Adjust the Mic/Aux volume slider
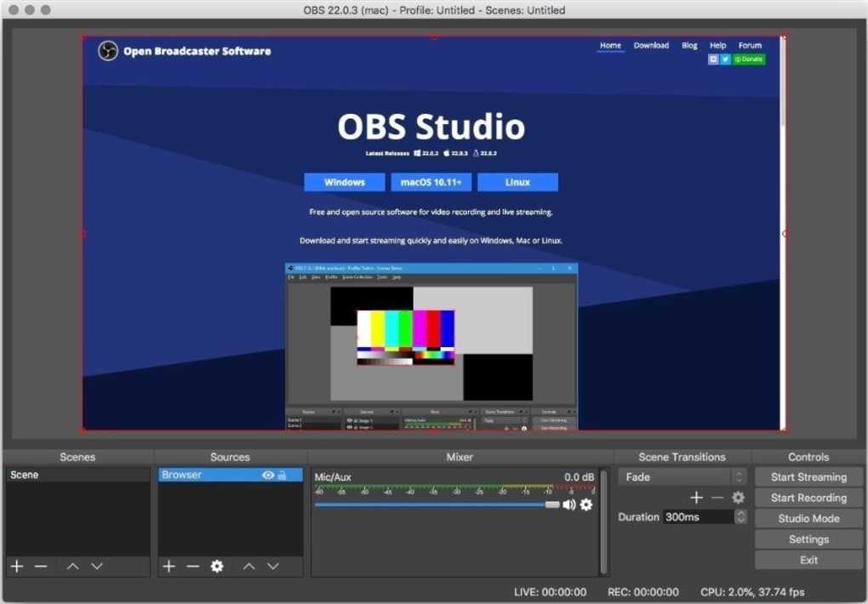 [x=437, y=505]
